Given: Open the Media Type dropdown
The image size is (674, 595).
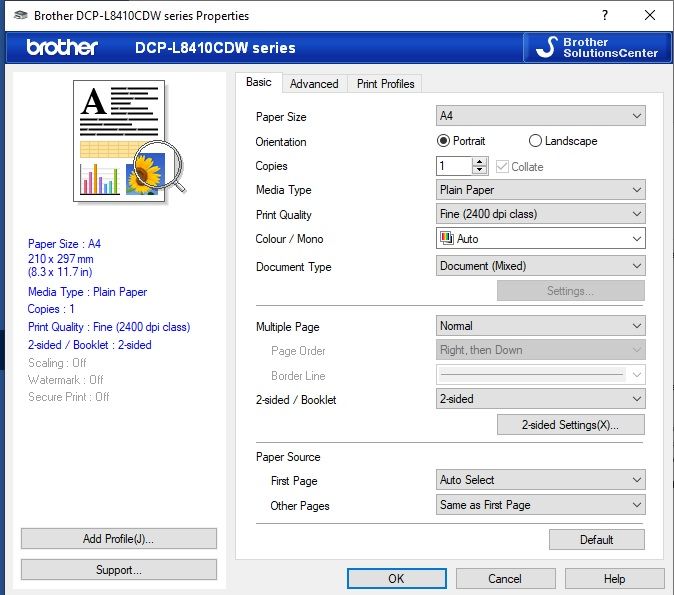Looking at the screenshot, I should [540, 190].
